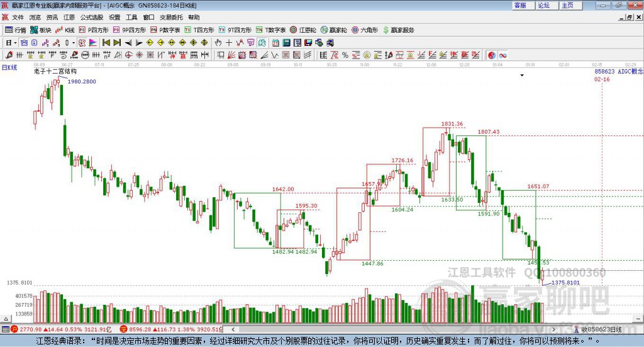Step chart forward with black right triangle

(139, 43)
